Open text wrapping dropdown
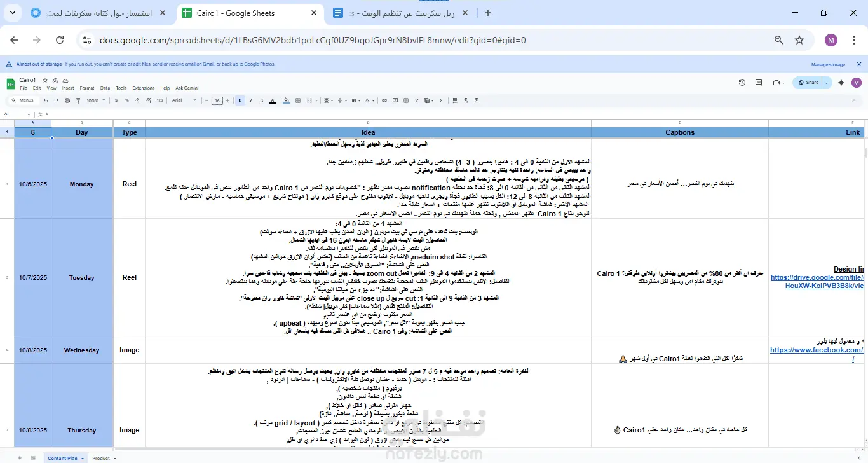 coord(358,100)
